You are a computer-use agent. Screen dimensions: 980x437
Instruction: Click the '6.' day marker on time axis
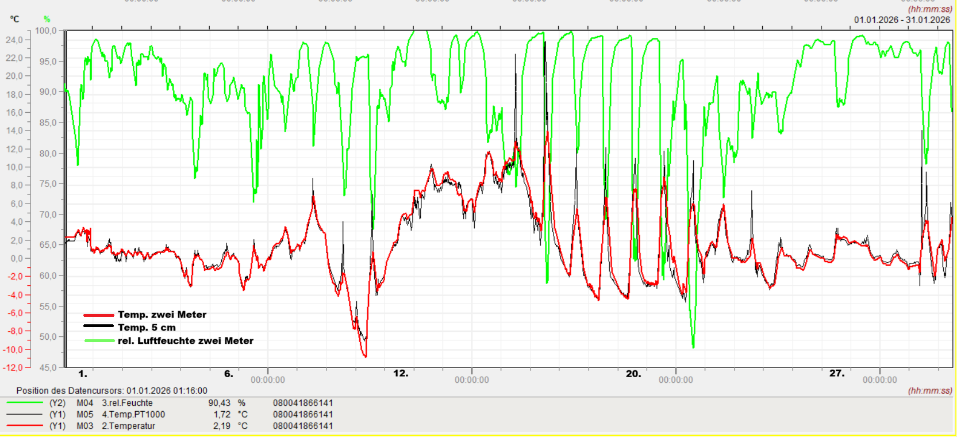tap(229, 373)
